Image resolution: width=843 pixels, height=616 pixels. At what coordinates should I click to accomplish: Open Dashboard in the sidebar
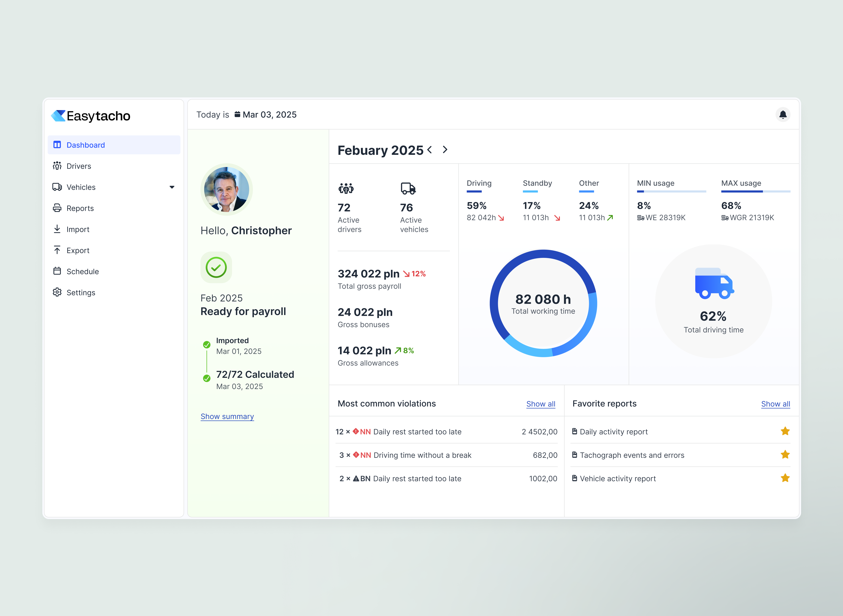pyautogui.click(x=114, y=145)
